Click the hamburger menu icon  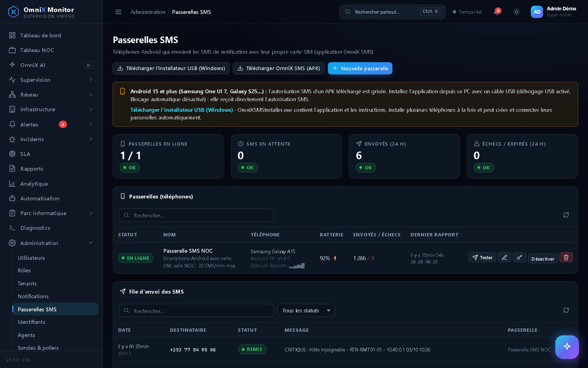pos(118,12)
